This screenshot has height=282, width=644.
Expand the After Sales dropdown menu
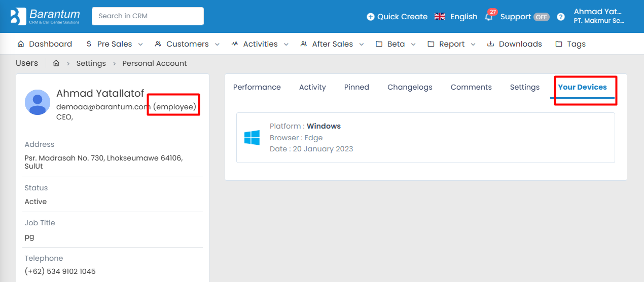coord(332,44)
